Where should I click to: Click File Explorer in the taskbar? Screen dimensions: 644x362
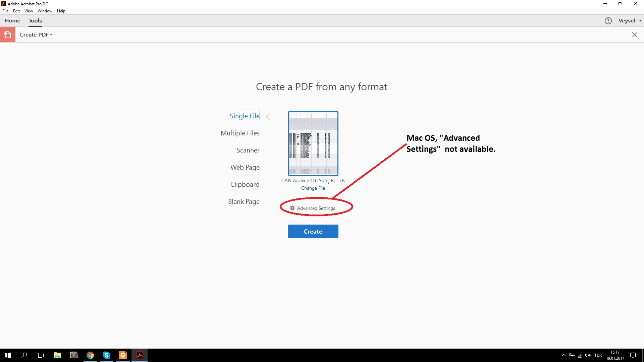coord(57,355)
